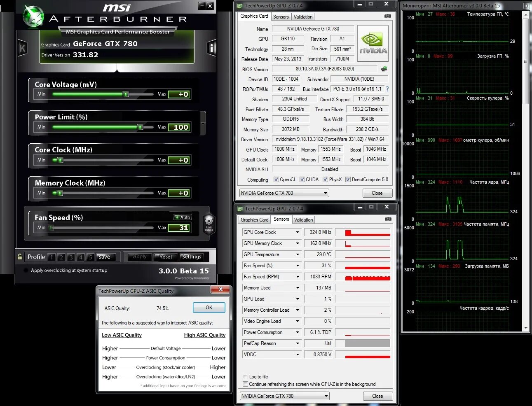Viewport: 532px width, 406px height.
Task: Switch to Graphics Card tab in Sensors window
Action: coord(255,220)
